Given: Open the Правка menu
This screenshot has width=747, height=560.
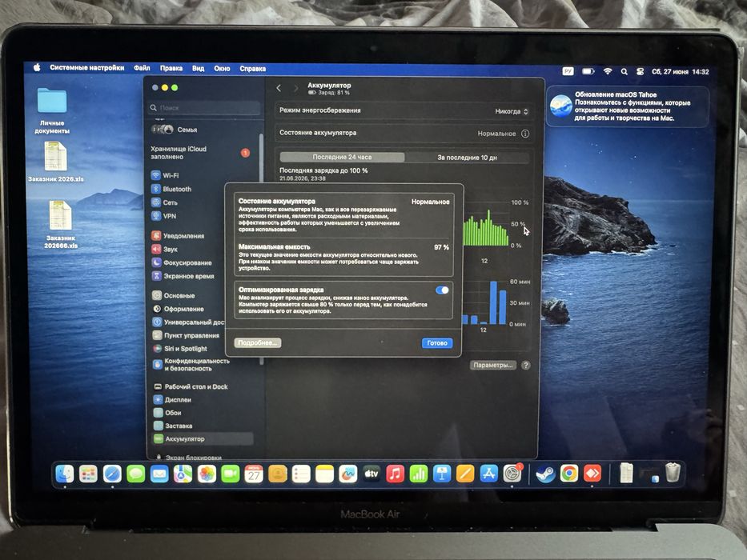Looking at the screenshot, I should [171, 68].
